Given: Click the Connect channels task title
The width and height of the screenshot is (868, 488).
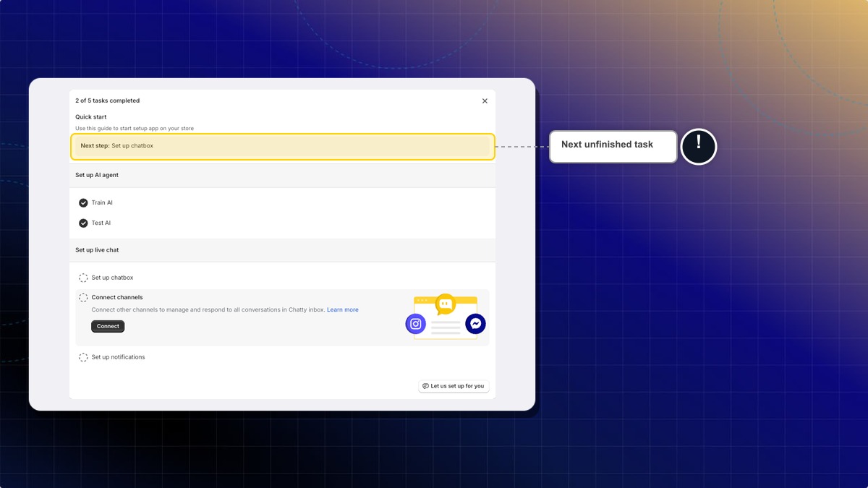Looking at the screenshot, I should click(117, 298).
